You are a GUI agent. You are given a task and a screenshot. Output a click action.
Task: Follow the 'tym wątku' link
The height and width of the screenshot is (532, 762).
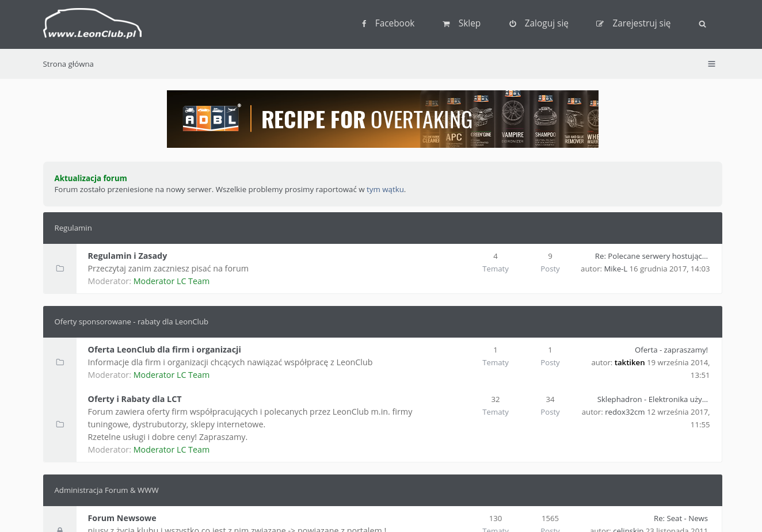click(x=385, y=189)
